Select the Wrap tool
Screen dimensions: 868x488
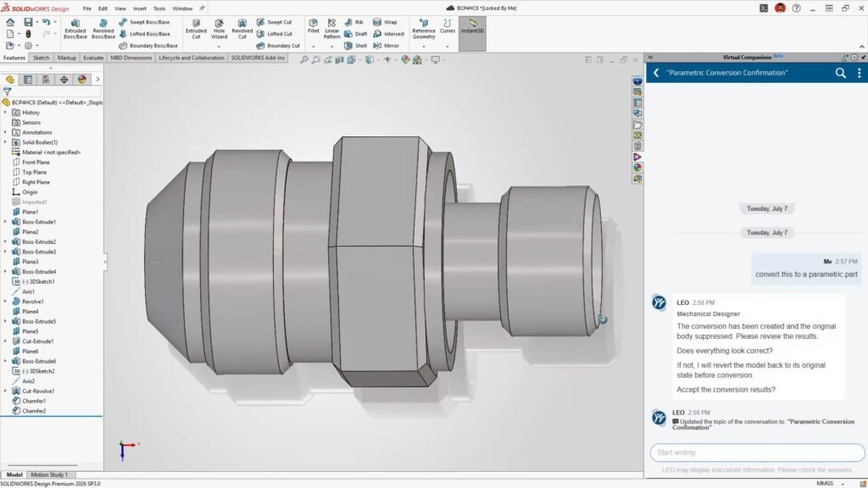(385, 22)
